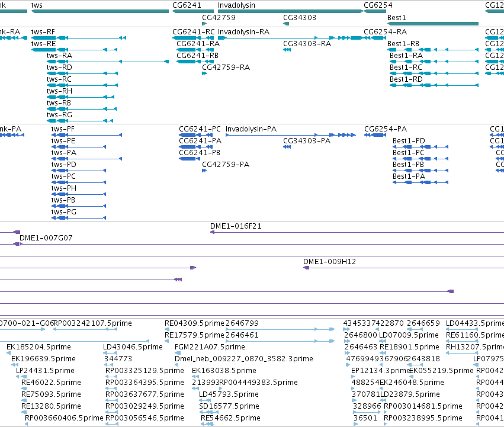Select clone DME1-016F21 label

(236, 226)
